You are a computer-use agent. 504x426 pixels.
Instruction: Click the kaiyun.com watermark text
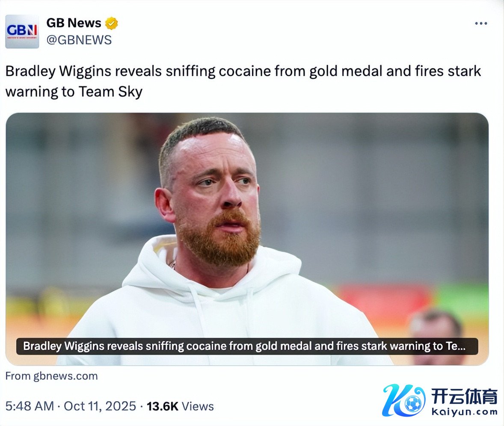click(x=464, y=412)
